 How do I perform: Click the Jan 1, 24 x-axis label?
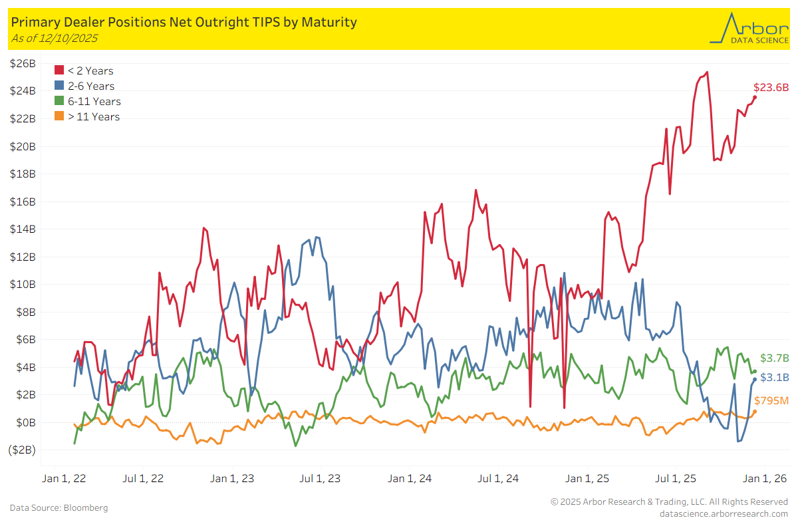410,478
